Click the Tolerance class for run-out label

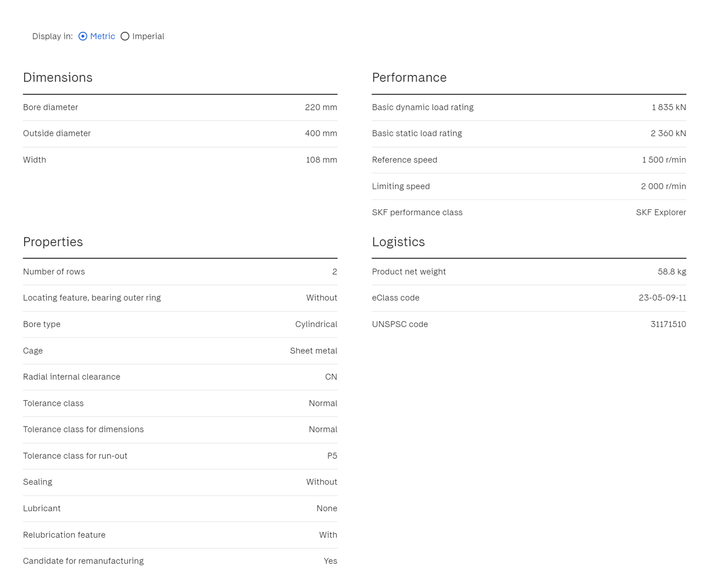(x=75, y=456)
